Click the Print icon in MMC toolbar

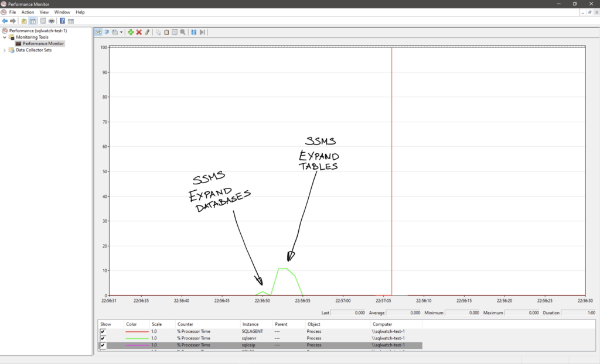pos(52,21)
